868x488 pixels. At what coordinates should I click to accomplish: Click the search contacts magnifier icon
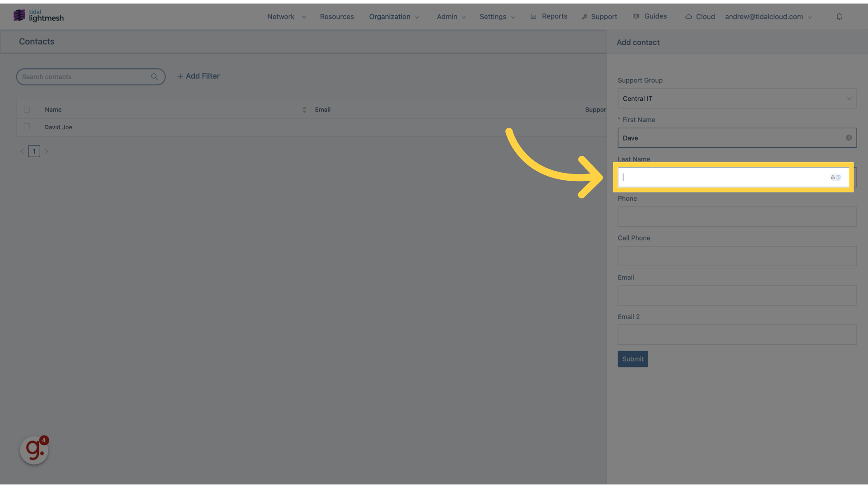[x=155, y=75]
